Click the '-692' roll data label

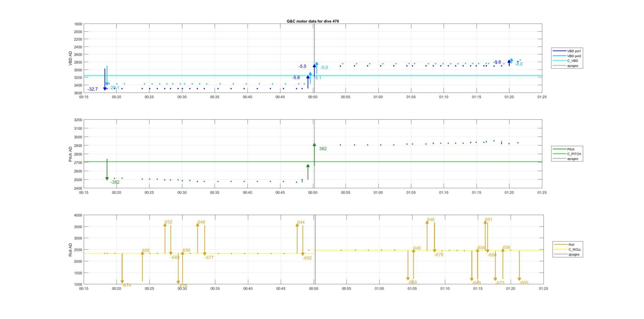coord(307,258)
